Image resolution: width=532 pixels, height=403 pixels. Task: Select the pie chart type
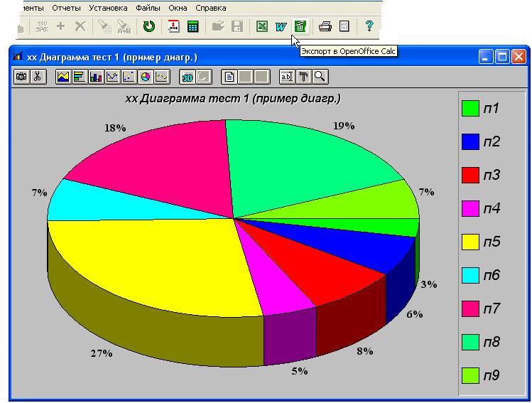pyautogui.click(x=146, y=77)
